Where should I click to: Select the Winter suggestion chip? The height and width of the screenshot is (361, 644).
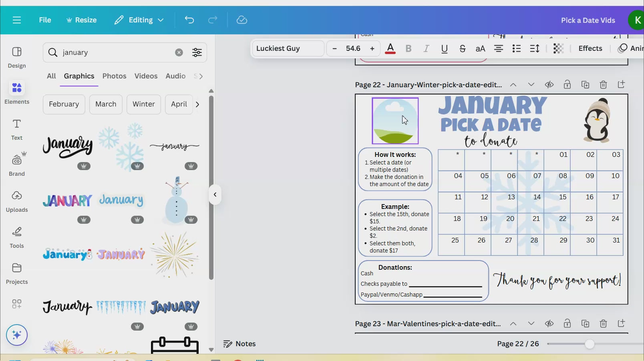pos(143,104)
